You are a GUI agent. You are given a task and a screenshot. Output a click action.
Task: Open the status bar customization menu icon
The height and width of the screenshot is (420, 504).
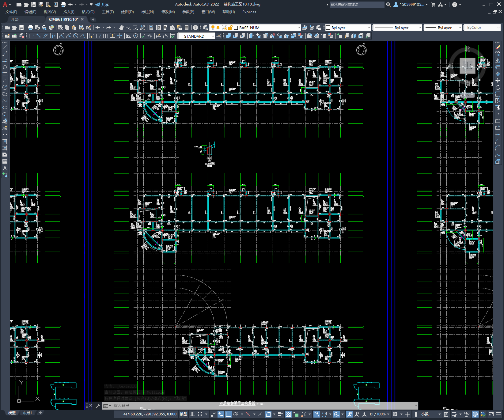[x=498, y=414]
